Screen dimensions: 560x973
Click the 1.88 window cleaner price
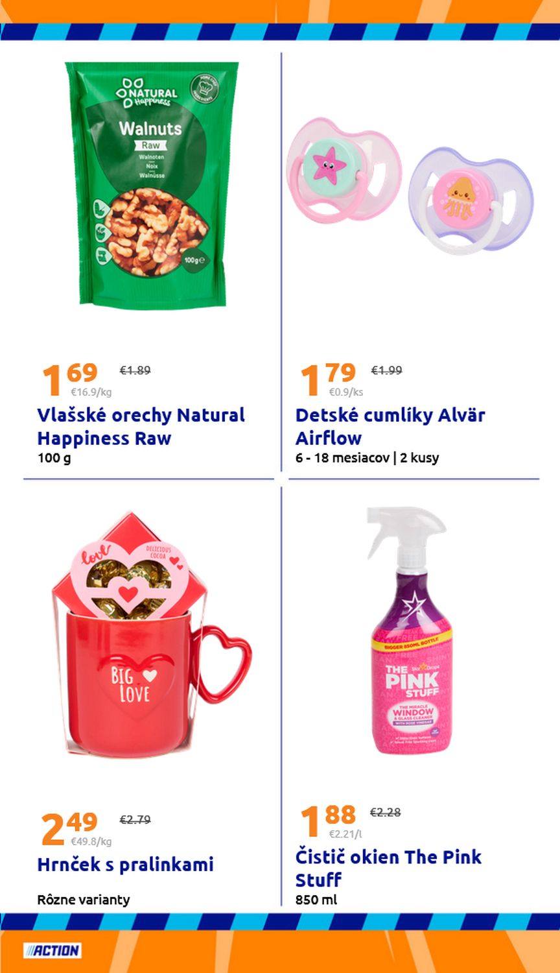pos(328,821)
